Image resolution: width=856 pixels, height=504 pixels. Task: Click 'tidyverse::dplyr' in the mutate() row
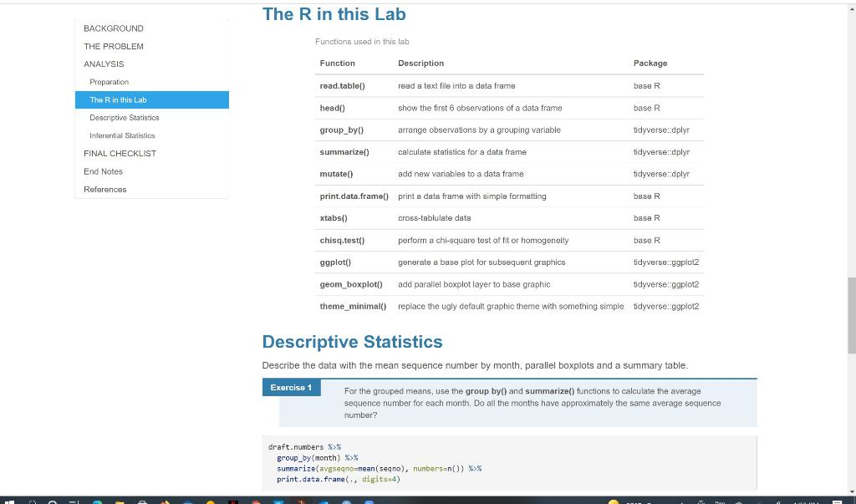click(x=662, y=174)
